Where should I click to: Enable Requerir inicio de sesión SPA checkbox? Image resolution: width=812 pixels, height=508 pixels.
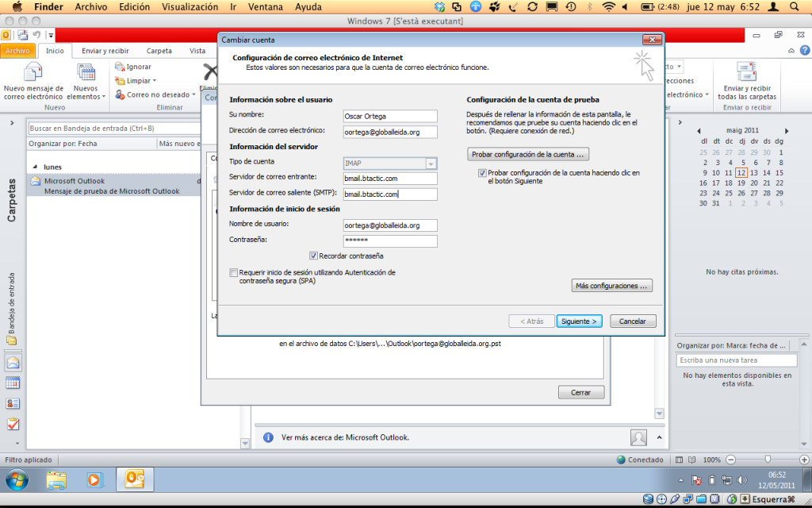233,272
